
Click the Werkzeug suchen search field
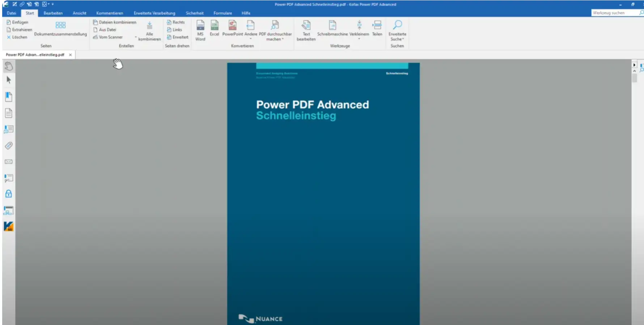(x=614, y=13)
